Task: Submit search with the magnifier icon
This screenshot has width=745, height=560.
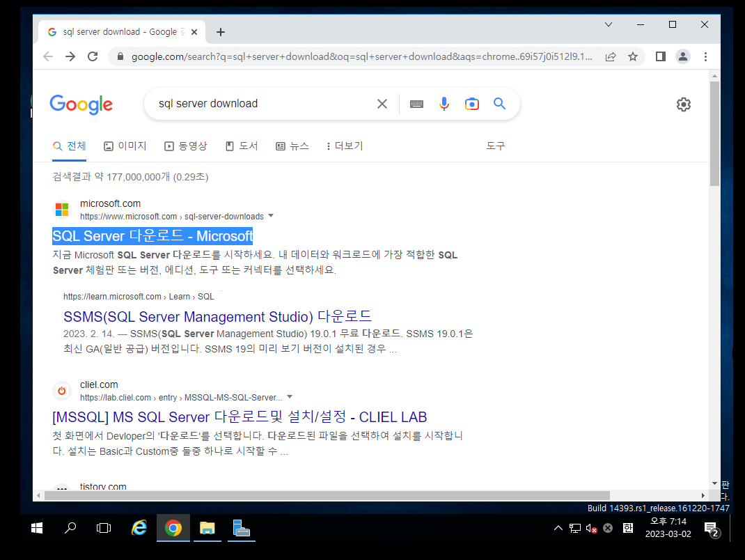Action: click(499, 104)
